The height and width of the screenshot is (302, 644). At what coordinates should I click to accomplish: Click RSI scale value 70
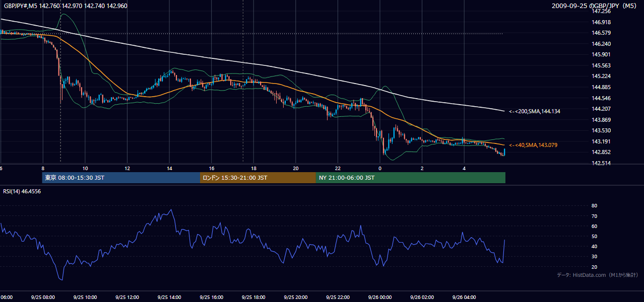click(594, 216)
